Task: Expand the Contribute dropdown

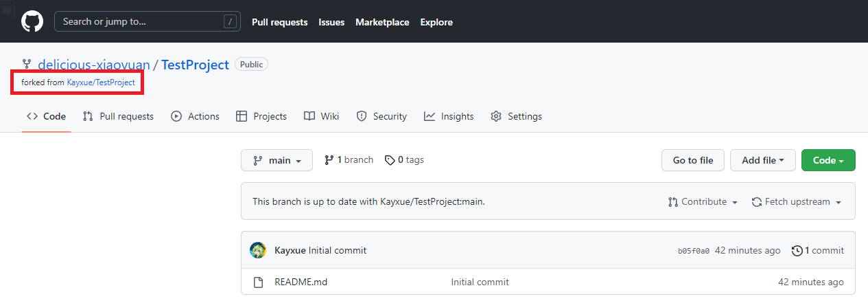Action: [703, 202]
